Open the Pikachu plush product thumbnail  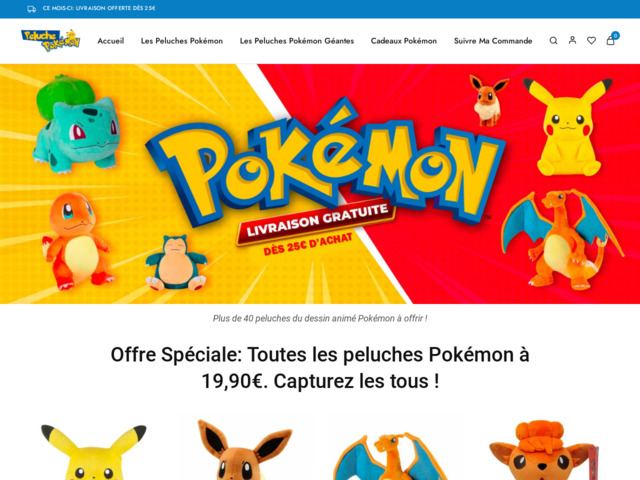click(93, 451)
